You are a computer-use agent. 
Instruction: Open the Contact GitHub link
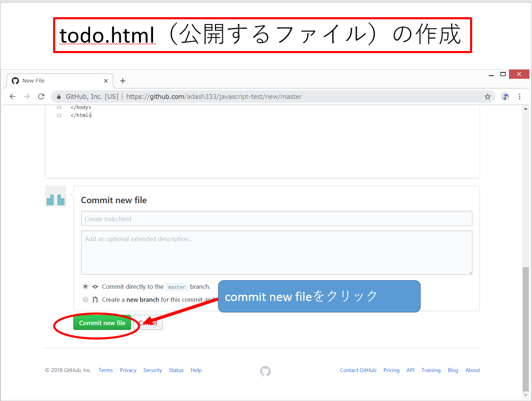pyautogui.click(x=358, y=370)
